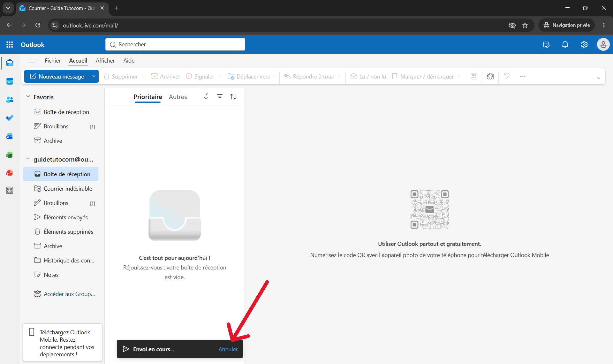Viewport: 613px width, 364px height.
Task: Click the Archiver toolbar button
Action: click(x=166, y=76)
